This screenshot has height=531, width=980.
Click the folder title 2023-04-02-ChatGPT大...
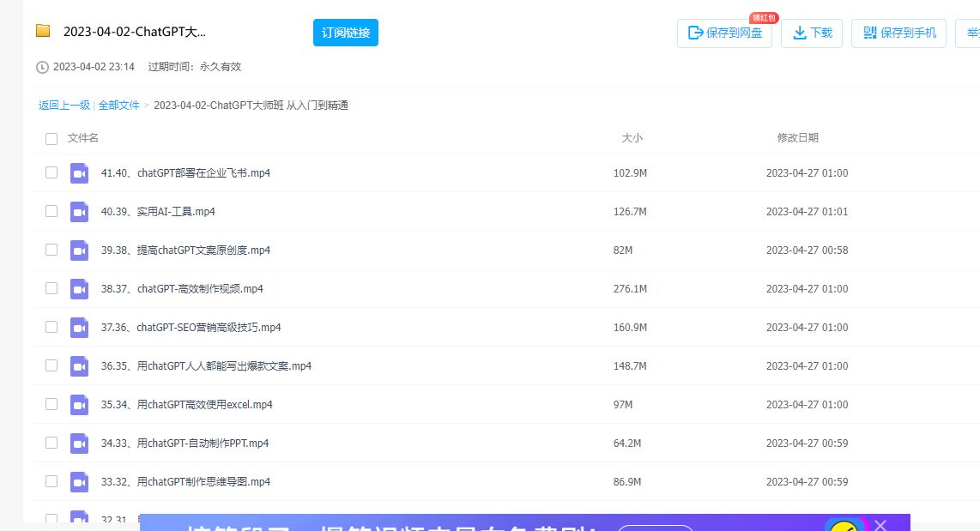pos(135,32)
